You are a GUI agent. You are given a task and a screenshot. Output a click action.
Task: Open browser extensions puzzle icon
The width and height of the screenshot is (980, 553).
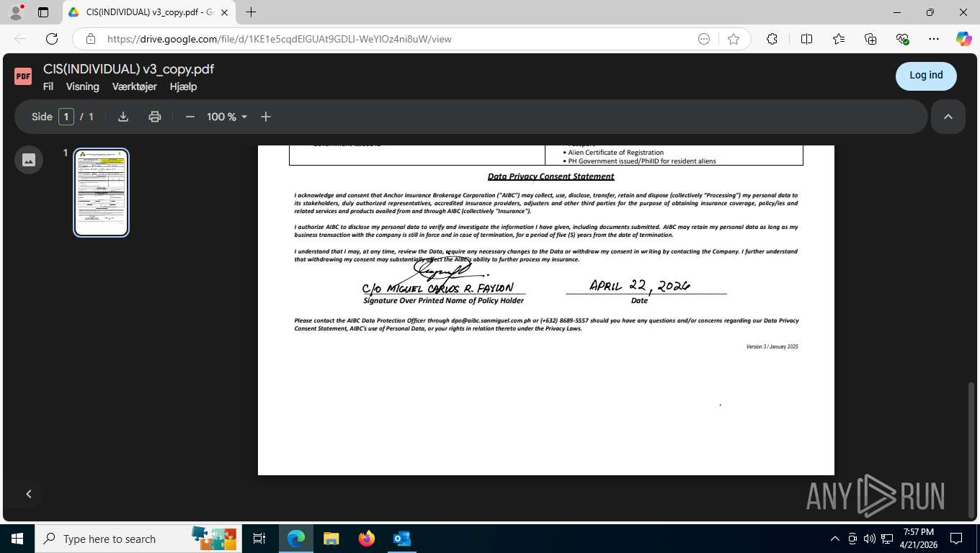tap(772, 39)
